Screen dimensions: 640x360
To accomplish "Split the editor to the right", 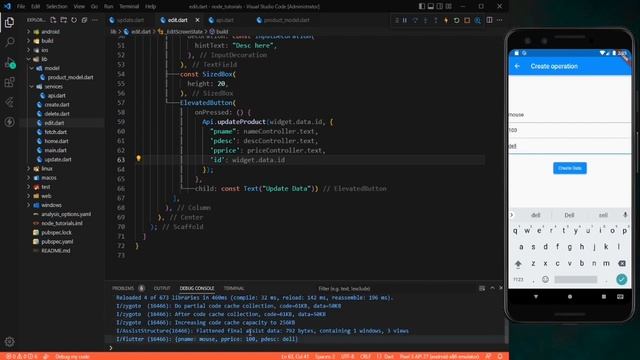I will tap(489, 20).
